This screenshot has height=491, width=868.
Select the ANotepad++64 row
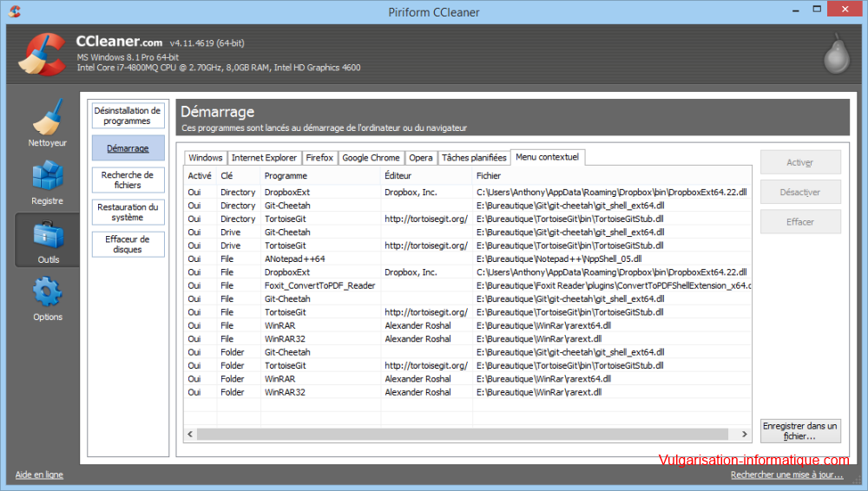467,259
